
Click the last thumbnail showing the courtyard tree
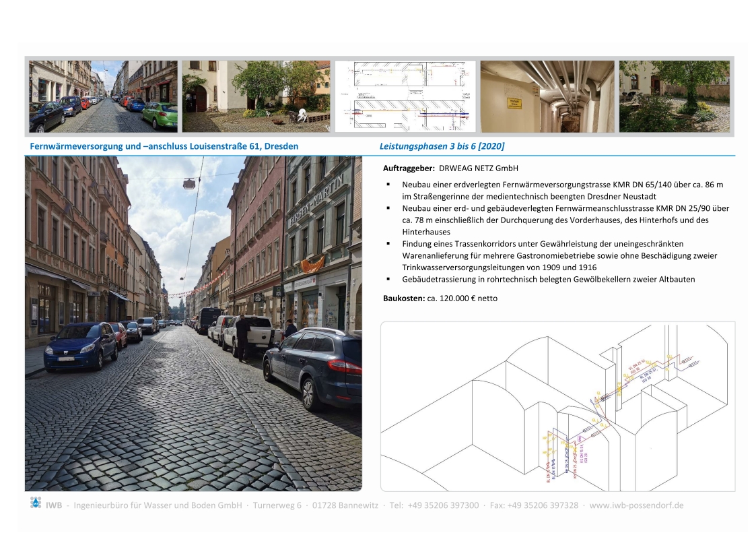[674, 96]
